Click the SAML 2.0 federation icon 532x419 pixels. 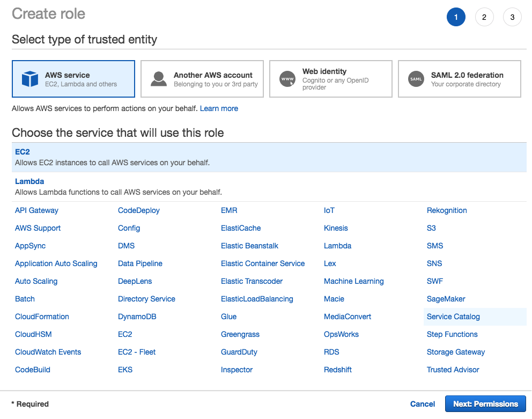[x=416, y=79]
